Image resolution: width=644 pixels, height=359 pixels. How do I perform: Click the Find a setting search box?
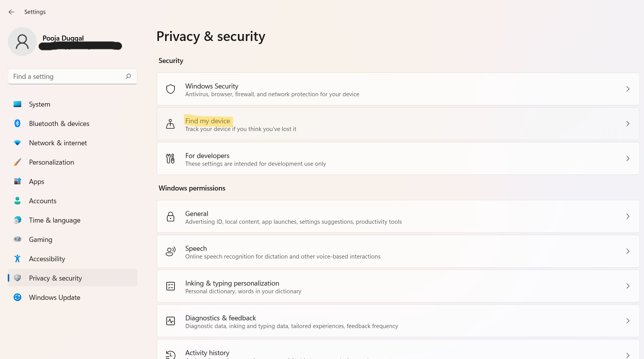click(x=66, y=77)
